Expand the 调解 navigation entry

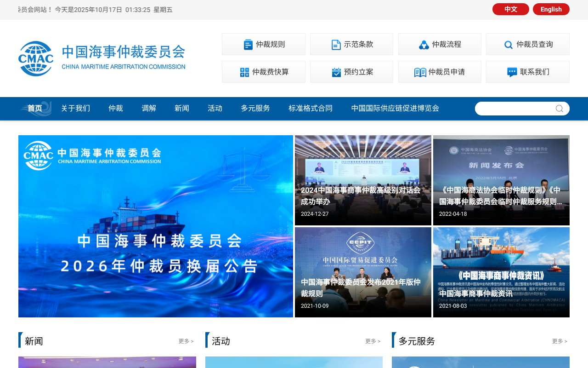click(x=148, y=108)
